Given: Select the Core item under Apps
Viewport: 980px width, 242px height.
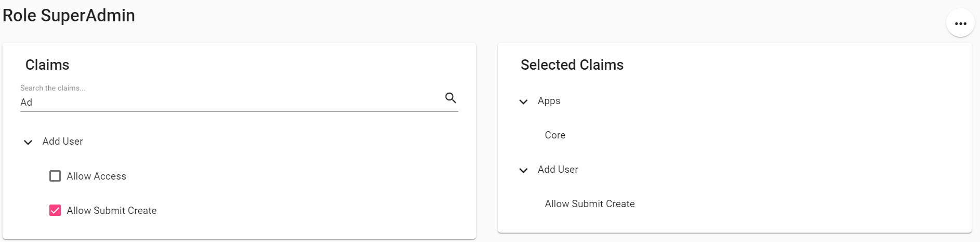Looking at the screenshot, I should [555, 135].
